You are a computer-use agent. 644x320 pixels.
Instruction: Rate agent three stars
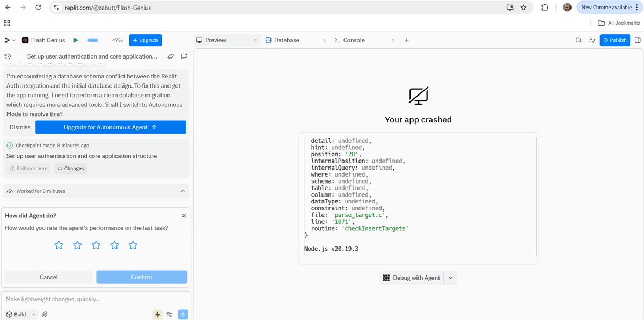tap(96, 245)
